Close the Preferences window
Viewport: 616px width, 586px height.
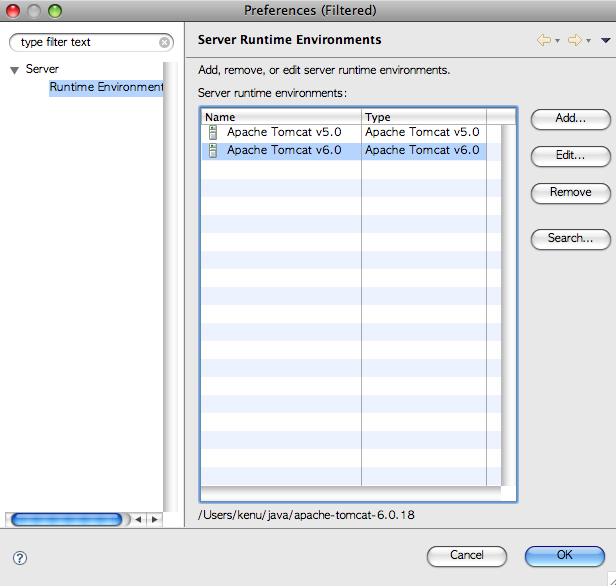[x=13, y=11]
